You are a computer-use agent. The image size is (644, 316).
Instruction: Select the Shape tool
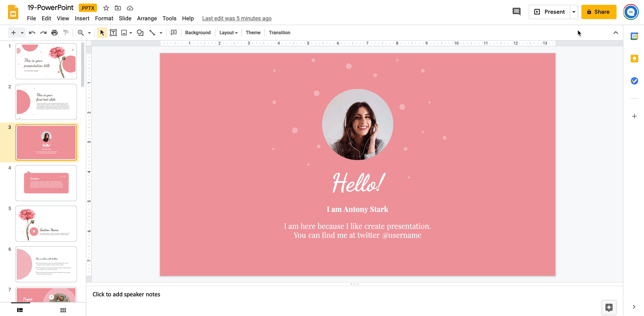[140, 33]
